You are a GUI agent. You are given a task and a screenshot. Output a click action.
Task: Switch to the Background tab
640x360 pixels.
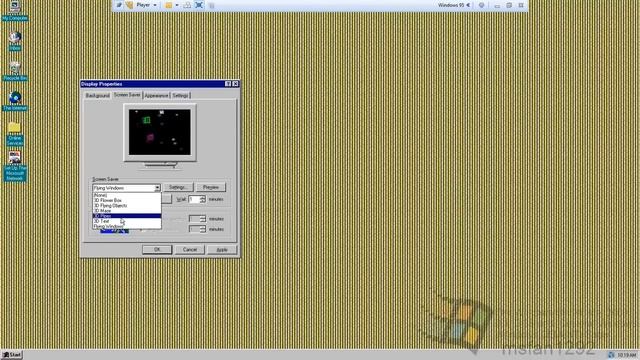coord(98,95)
